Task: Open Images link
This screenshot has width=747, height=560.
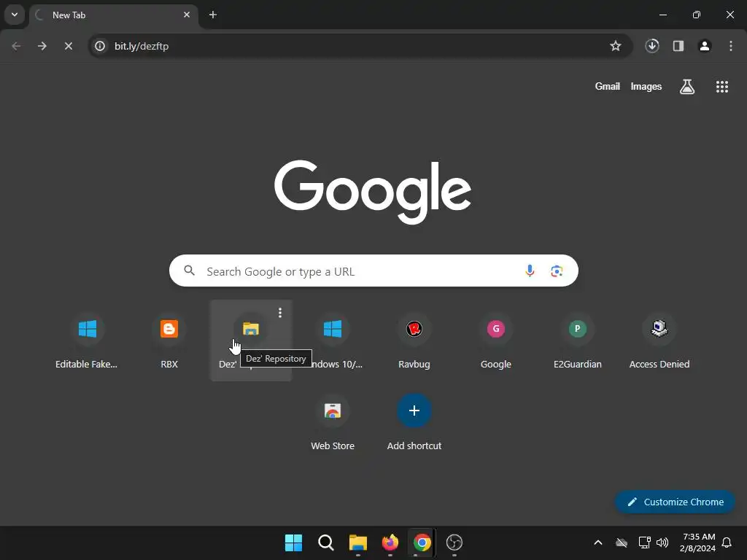Action: (646, 86)
